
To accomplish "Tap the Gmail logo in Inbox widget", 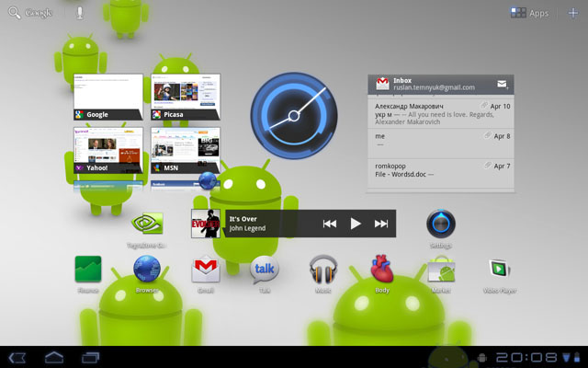I will [382, 84].
